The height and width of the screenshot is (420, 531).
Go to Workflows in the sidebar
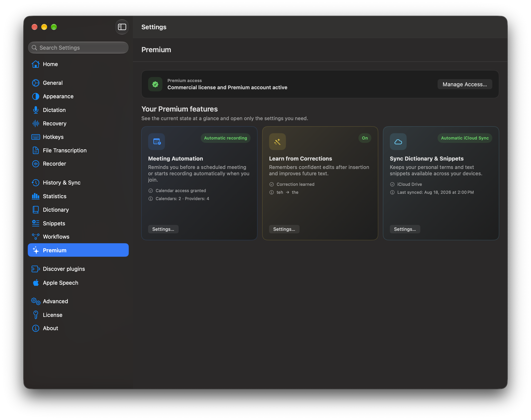78,237
